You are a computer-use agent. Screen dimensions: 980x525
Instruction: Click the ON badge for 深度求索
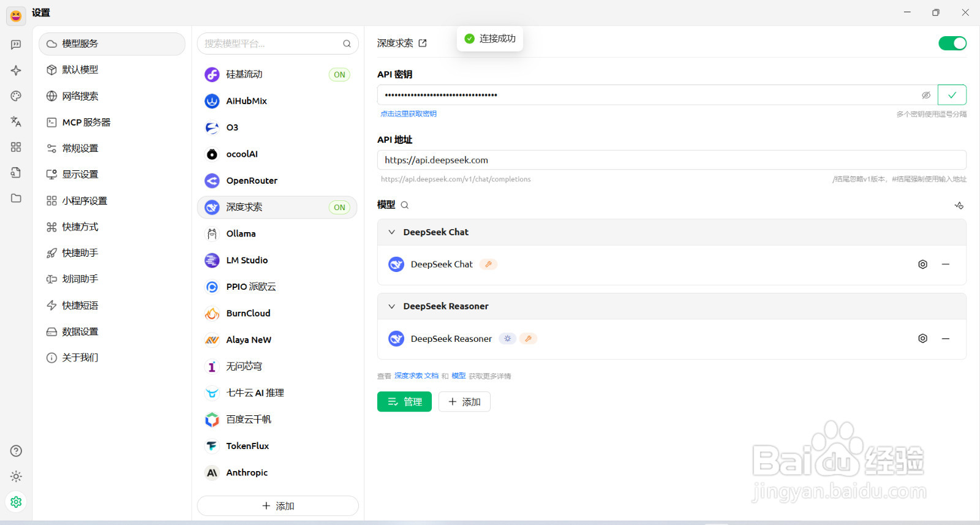(x=339, y=207)
